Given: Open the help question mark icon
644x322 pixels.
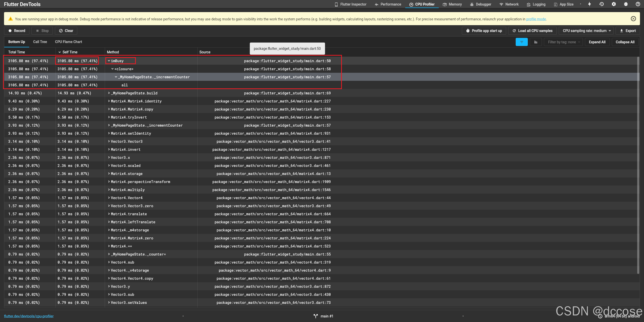Looking at the screenshot, I should point(638,4).
